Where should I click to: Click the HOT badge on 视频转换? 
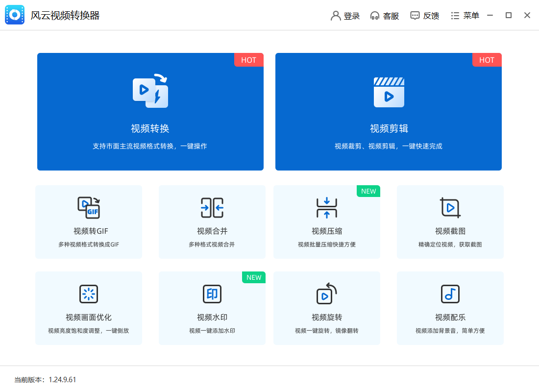tap(248, 60)
